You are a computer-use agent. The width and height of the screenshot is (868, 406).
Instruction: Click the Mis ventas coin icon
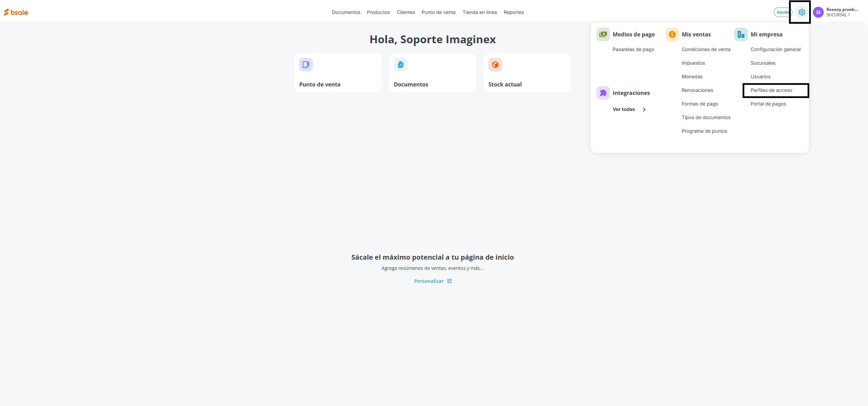tap(672, 34)
